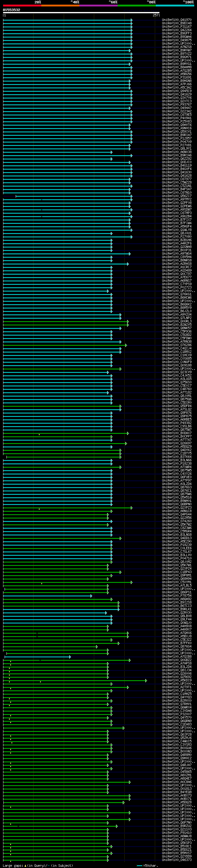The width and height of the screenshot is (197, 868).
Task: Select hit UniRef100_Q26006
Action: 177,673
